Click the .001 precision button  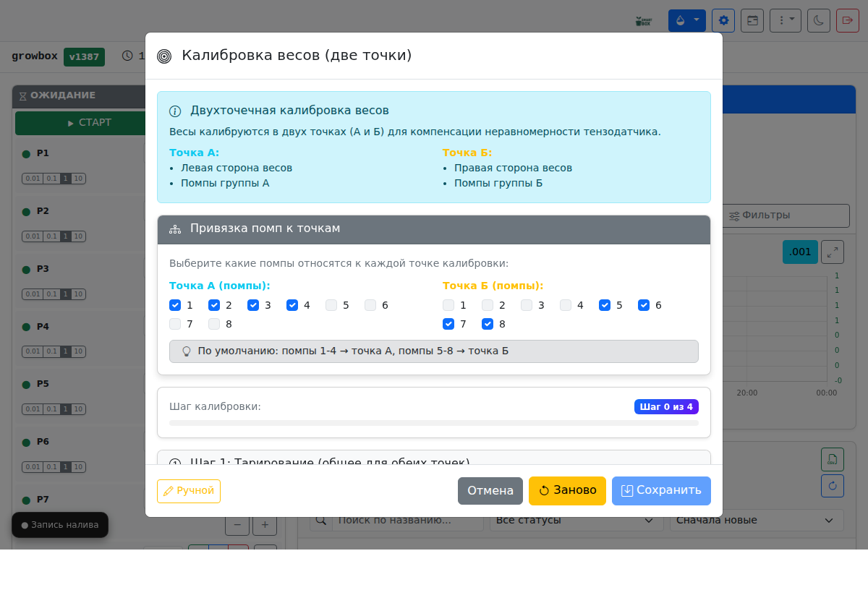800,252
